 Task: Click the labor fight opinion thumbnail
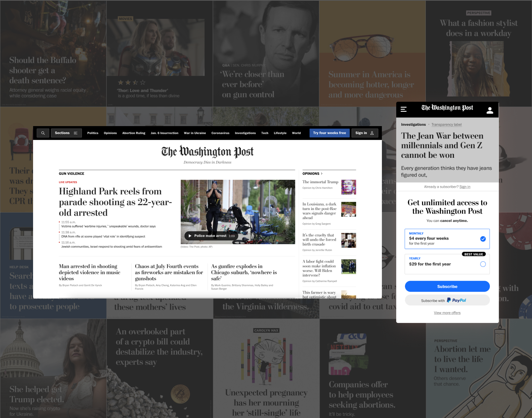point(349,266)
